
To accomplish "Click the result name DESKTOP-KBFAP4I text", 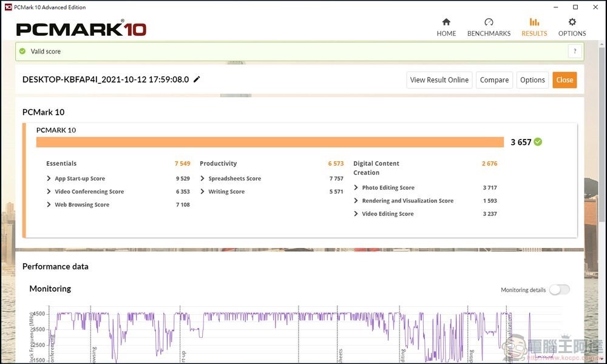I will pos(106,79).
